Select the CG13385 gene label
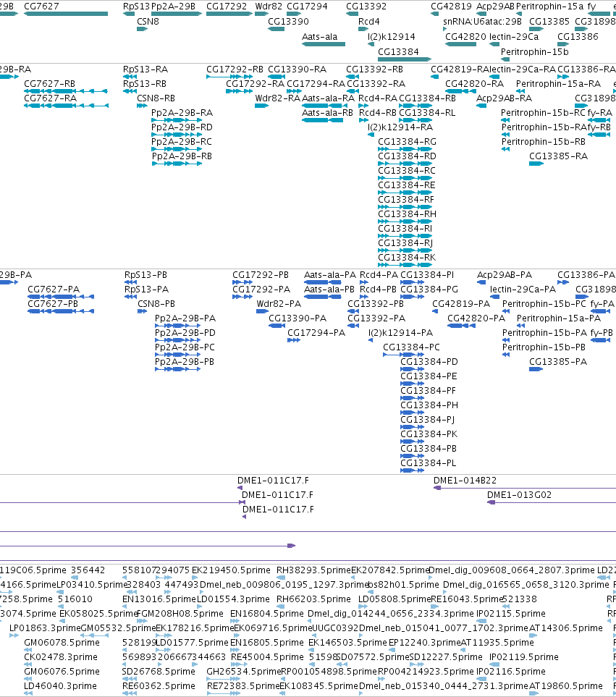Screen dimensions: 616x697 [549, 22]
